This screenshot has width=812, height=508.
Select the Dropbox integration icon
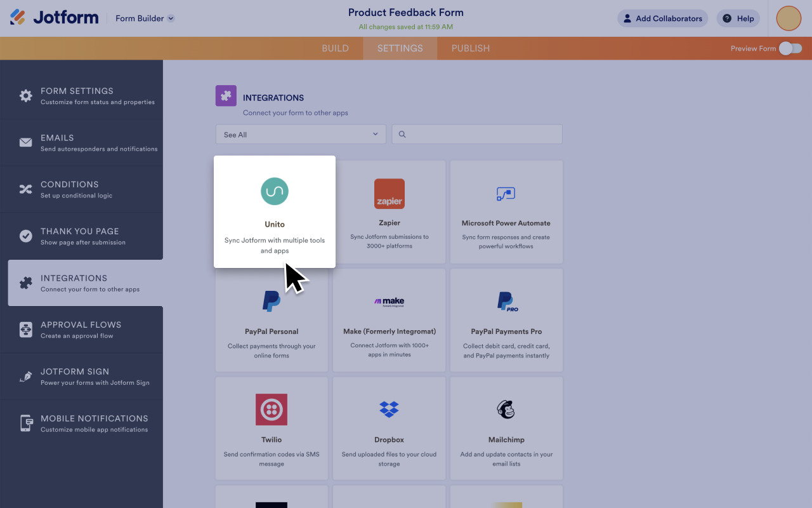389,410
